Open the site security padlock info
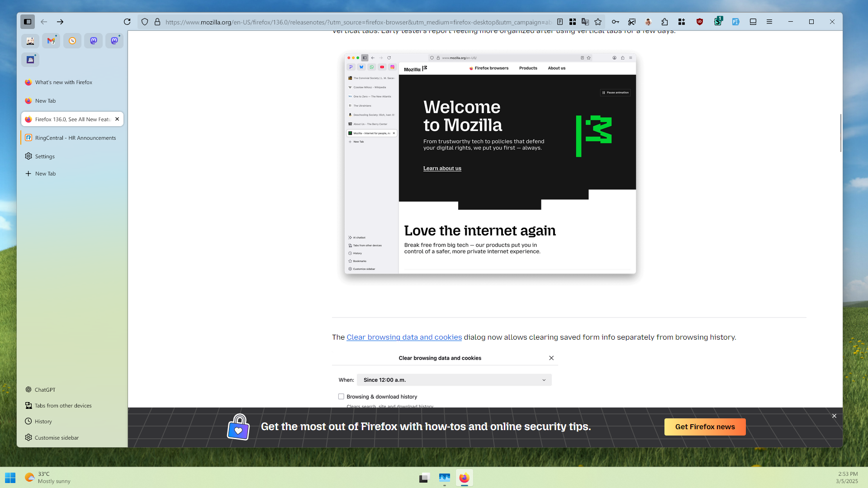 click(157, 22)
